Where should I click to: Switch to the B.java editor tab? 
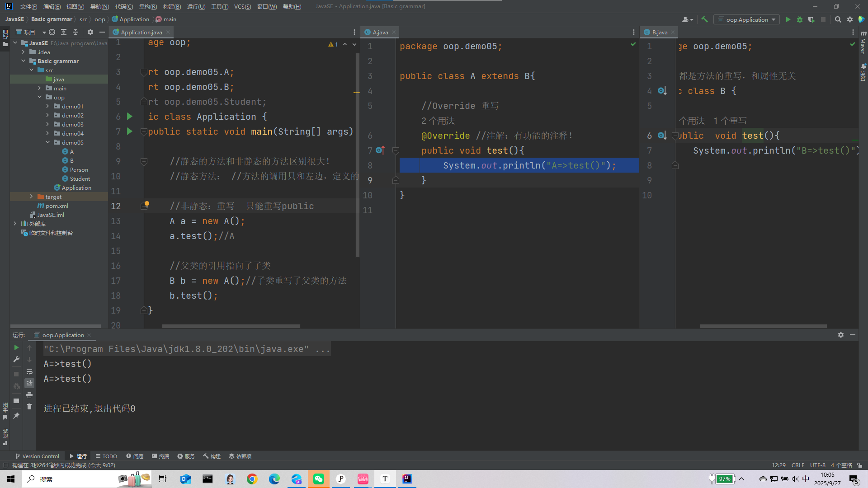coord(659,32)
